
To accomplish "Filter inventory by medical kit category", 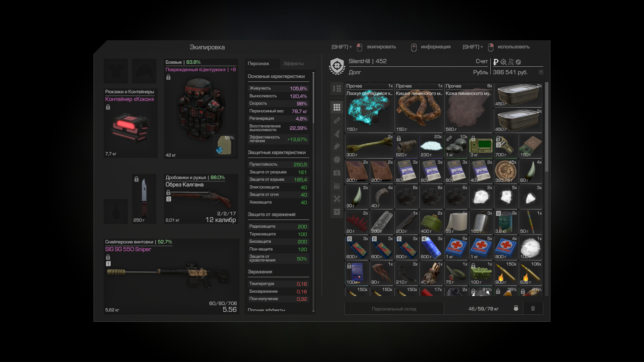I will [x=337, y=173].
